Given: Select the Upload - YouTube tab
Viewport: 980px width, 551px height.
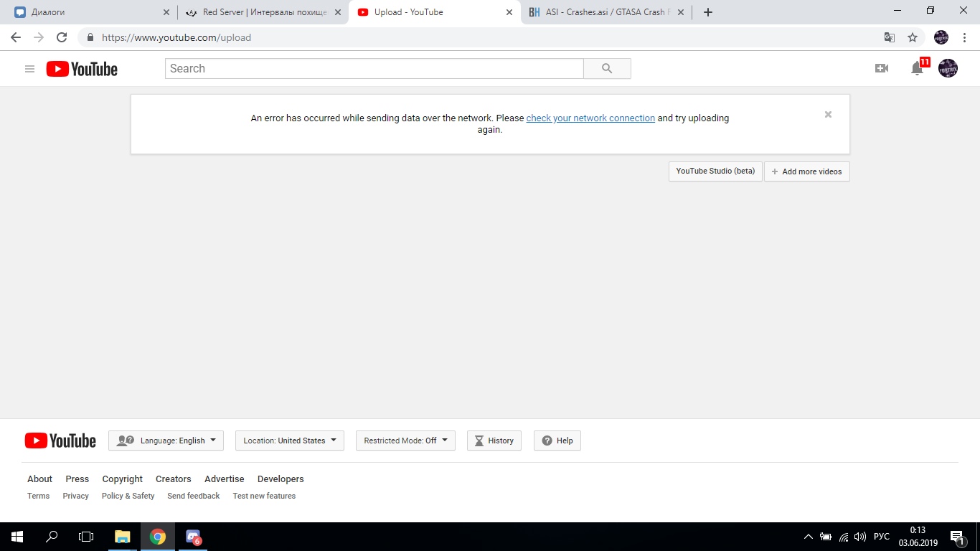Looking at the screenshot, I should pos(434,12).
